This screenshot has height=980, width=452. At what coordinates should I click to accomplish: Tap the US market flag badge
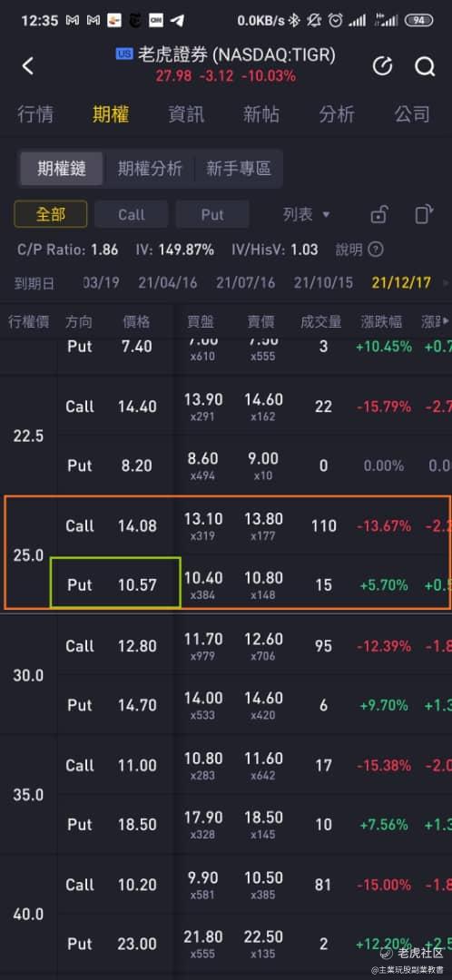tap(124, 55)
